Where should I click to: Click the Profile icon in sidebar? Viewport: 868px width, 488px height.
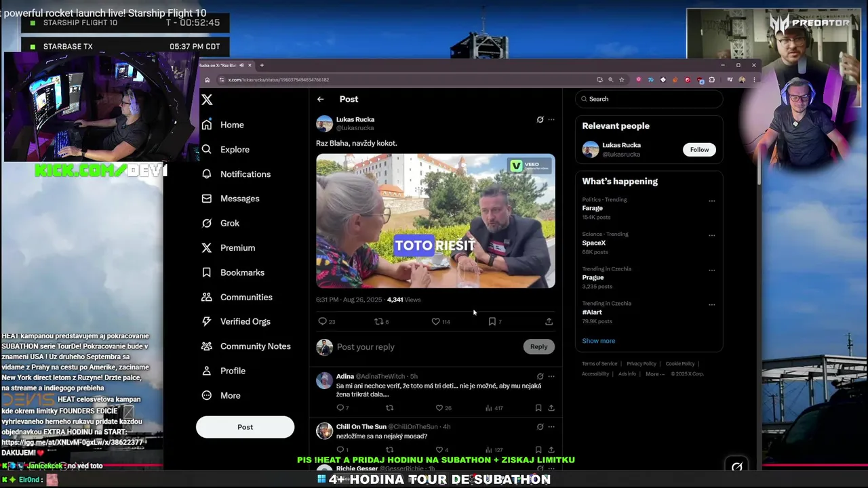tap(207, 371)
